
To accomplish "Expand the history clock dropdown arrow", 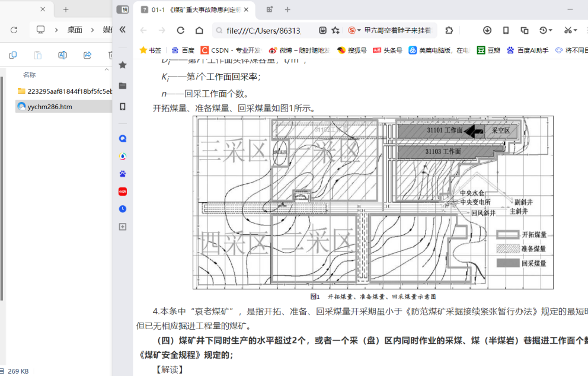I will point(551,30).
